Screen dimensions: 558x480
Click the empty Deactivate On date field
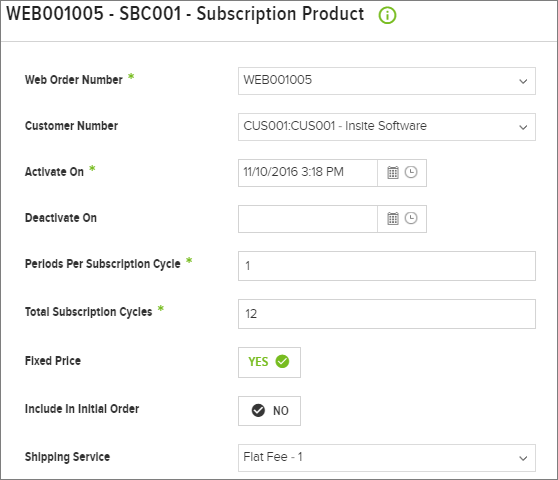click(x=308, y=219)
